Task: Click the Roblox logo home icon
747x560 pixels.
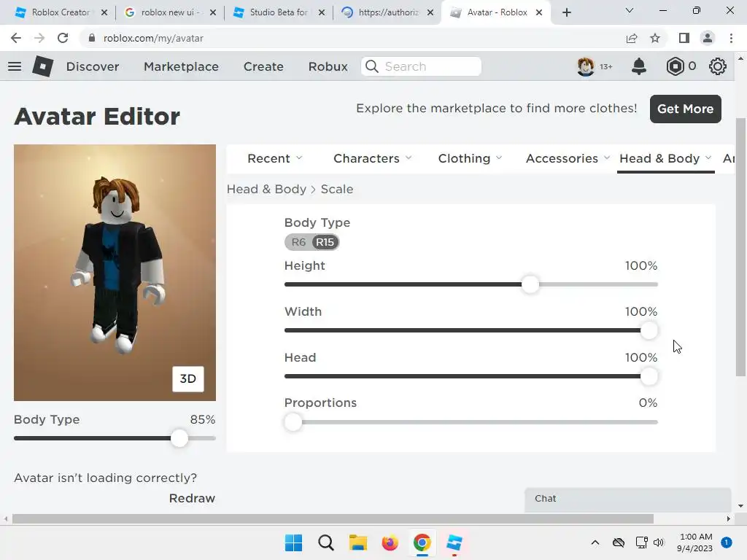Action: point(43,66)
